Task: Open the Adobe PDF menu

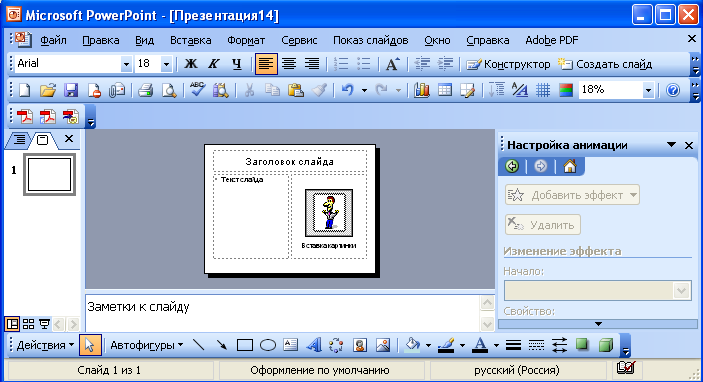Action: 551,40
